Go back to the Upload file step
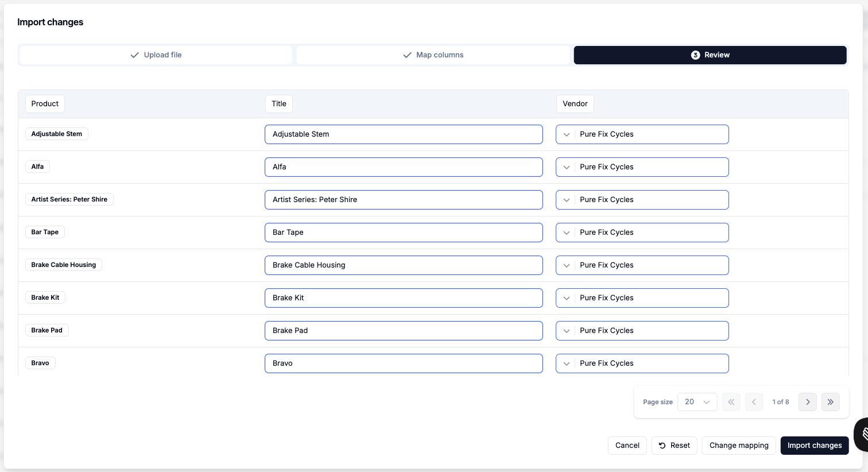 click(x=156, y=55)
